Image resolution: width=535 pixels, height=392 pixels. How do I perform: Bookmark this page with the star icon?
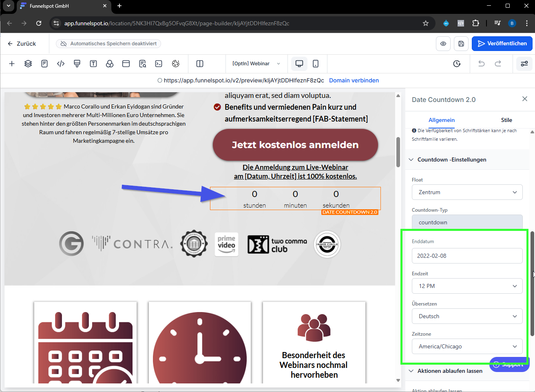pyautogui.click(x=426, y=23)
